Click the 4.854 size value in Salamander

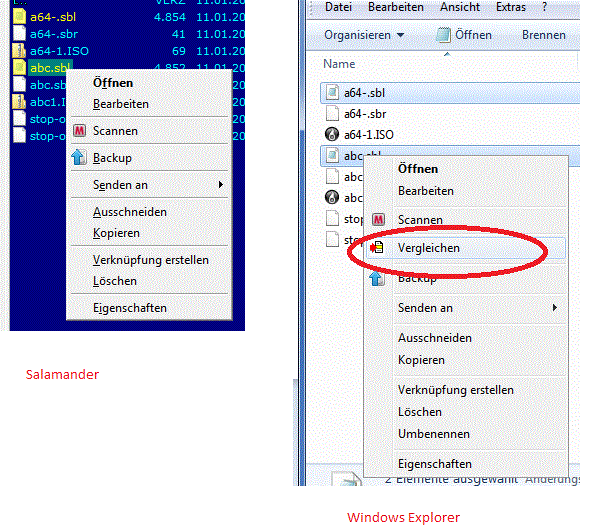pos(170,17)
